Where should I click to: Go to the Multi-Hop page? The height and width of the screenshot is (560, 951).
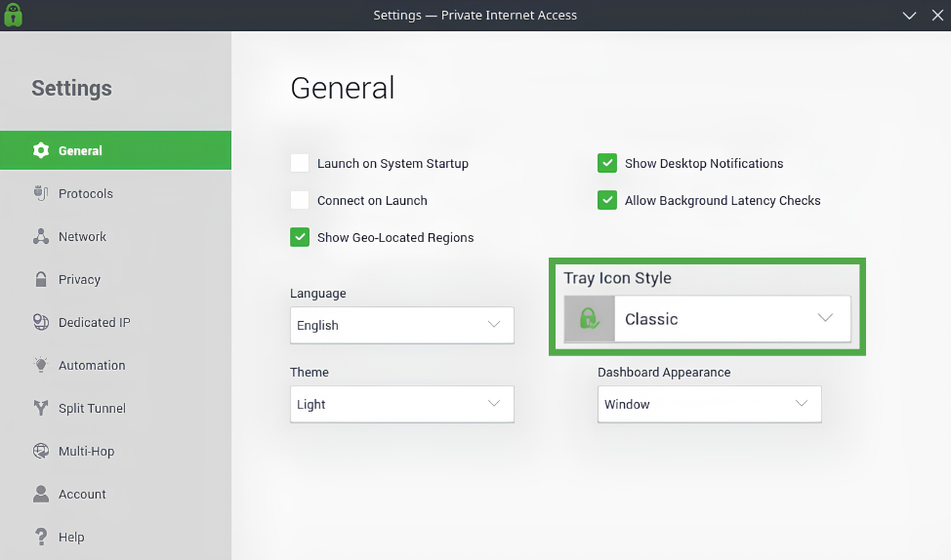(115, 451)
